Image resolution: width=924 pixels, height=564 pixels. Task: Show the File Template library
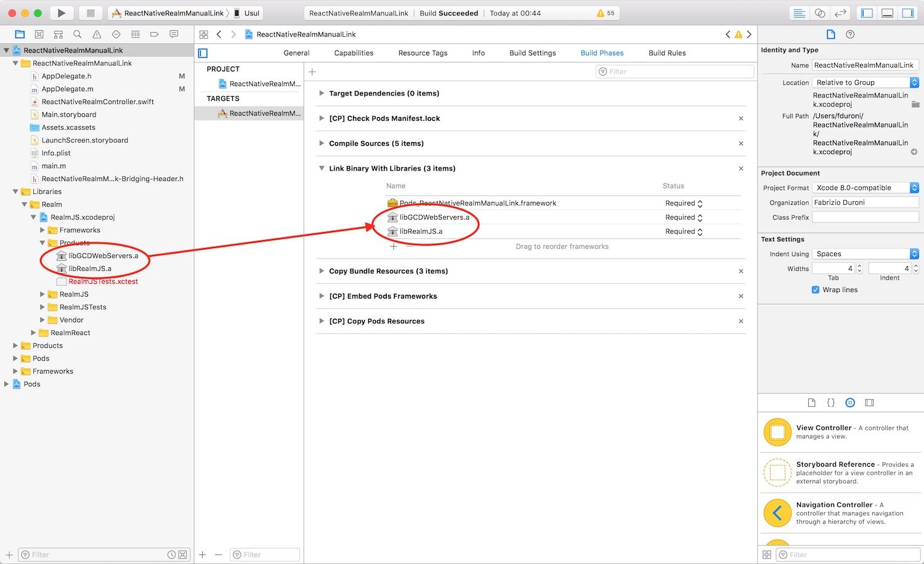812,403
